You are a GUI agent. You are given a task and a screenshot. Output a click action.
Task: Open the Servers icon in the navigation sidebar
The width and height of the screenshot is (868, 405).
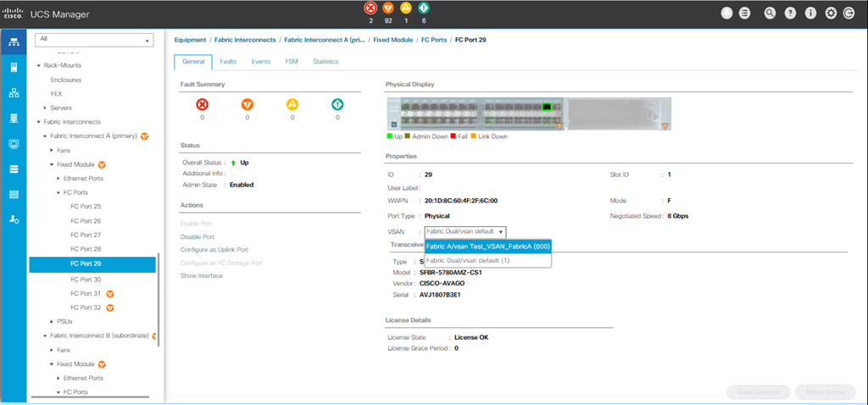coord(14,67)
